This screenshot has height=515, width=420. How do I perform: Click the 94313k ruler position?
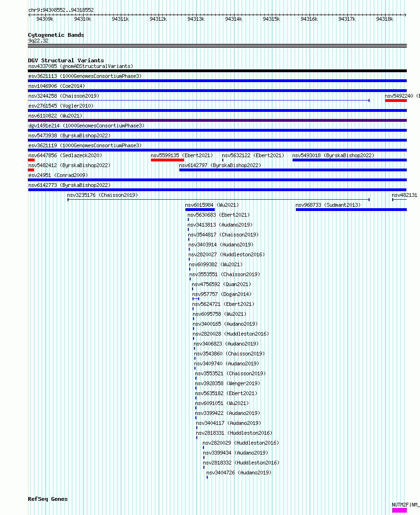point(196,19)
